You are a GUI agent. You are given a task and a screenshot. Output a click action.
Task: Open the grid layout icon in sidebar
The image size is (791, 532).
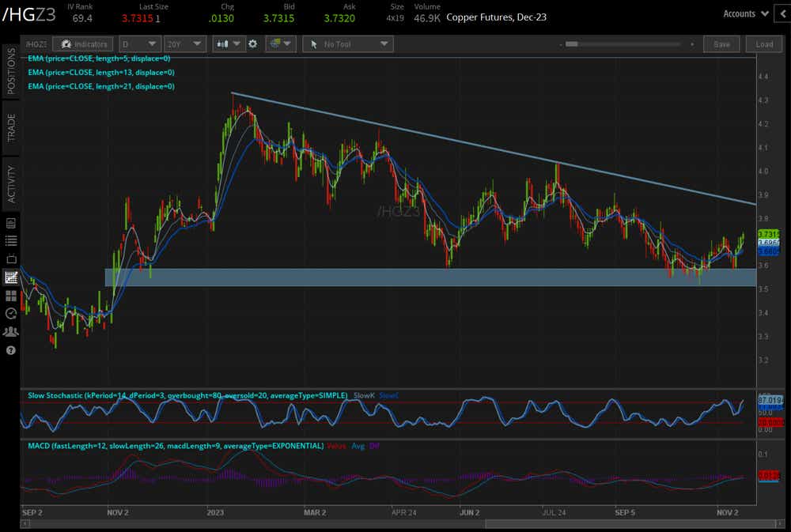point(11,296)
